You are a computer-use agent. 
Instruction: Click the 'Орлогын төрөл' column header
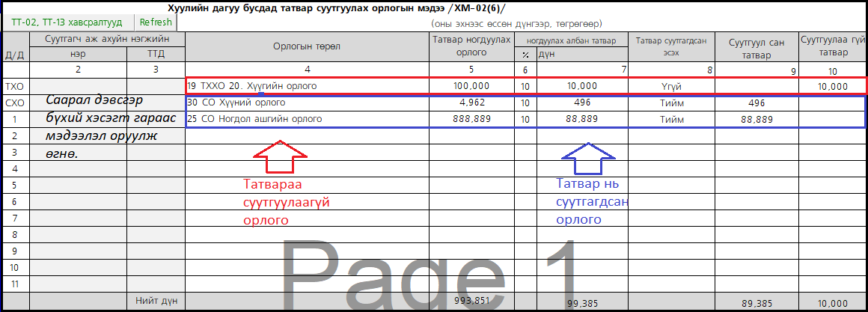[x=307, y=47]
